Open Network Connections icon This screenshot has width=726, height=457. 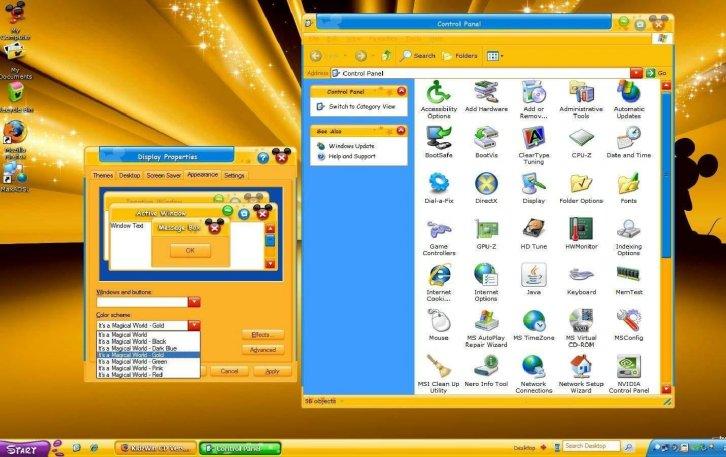click(533, 374)
